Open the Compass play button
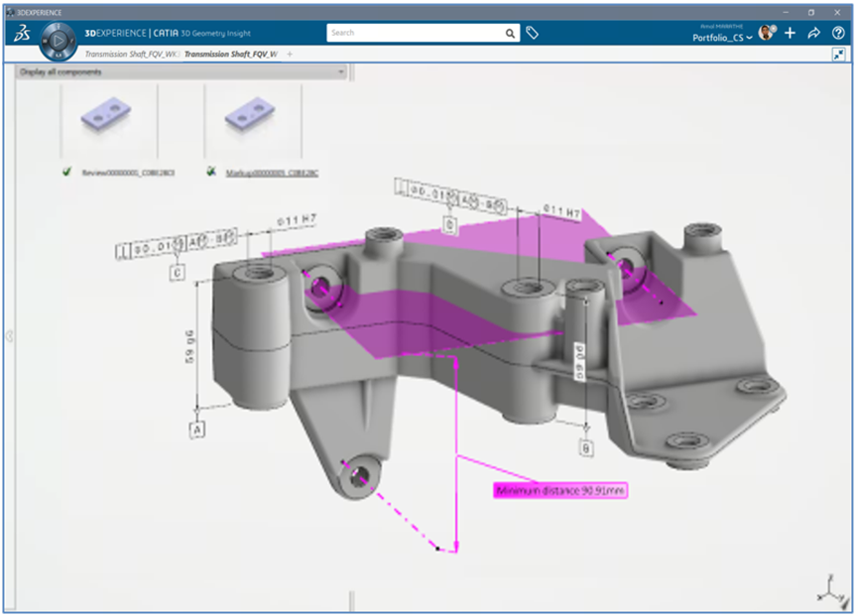The height and width of the screenshot is (616, 858). [x=58, y=41]
